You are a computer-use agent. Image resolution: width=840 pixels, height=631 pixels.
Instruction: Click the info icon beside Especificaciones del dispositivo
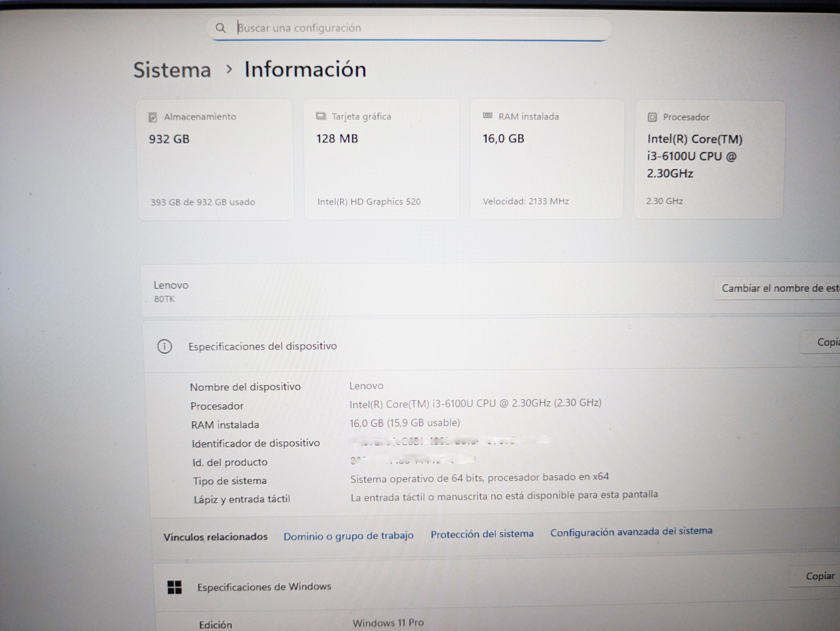click(x=165, y=346)
